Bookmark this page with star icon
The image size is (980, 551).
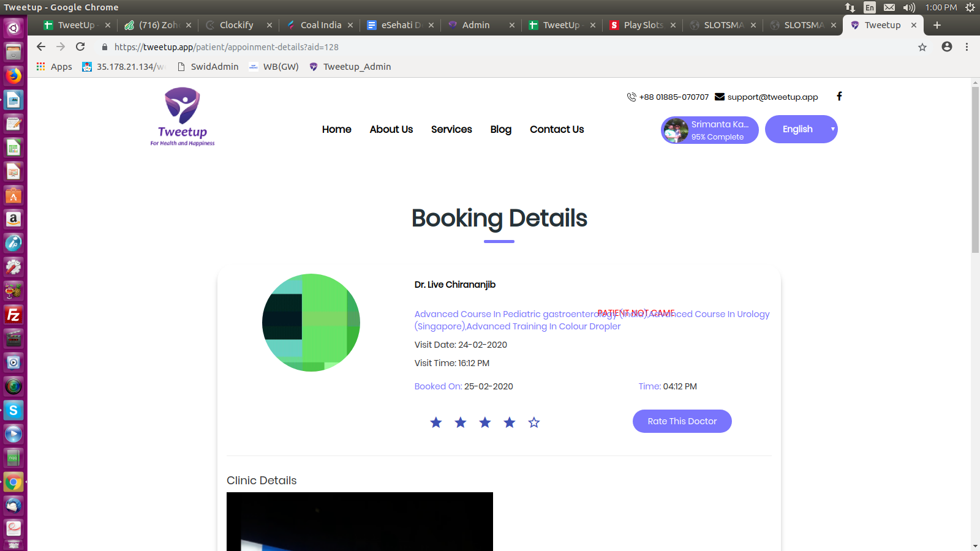pos(922,47)
